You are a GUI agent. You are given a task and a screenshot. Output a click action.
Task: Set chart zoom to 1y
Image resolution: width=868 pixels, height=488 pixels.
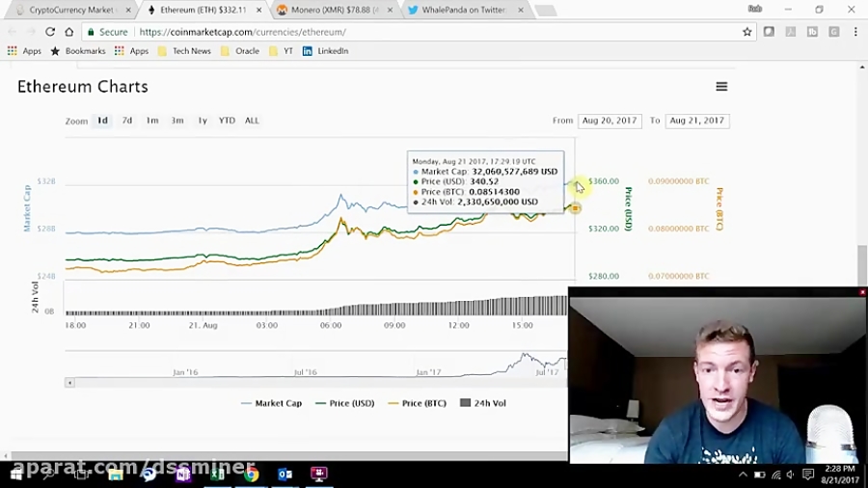click(x=203, y=121)
